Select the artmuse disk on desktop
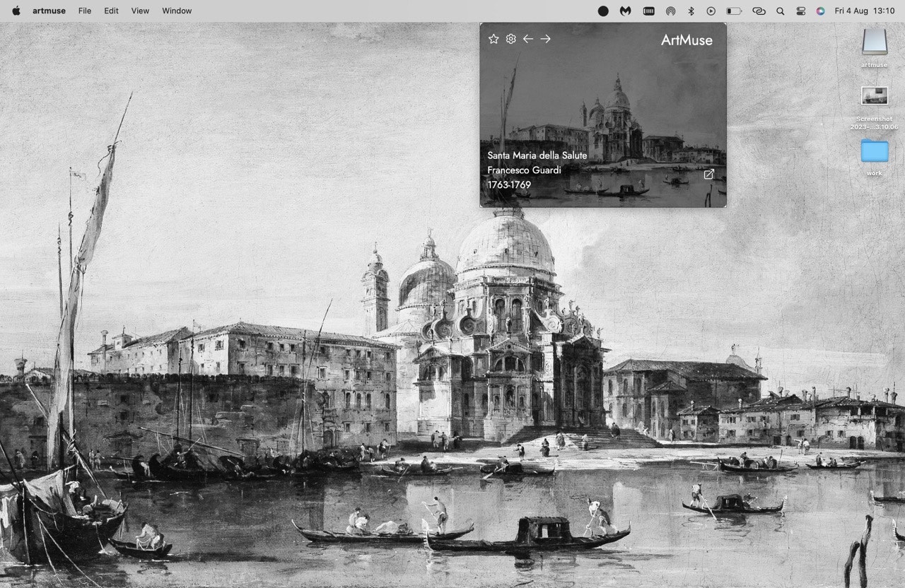The image size is (905, 588). [875, 48]
